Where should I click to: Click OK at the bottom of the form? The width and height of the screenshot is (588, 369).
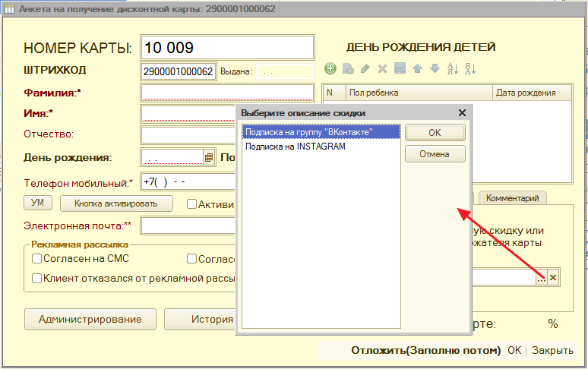coord(514,351)
